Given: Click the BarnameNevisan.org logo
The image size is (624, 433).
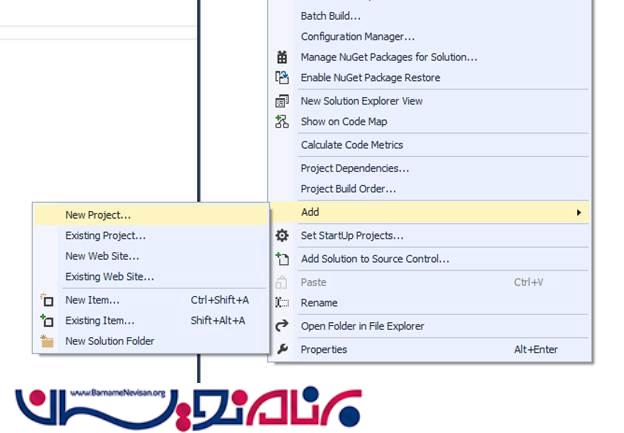Looking at the screenshot, I should [190, 407].
